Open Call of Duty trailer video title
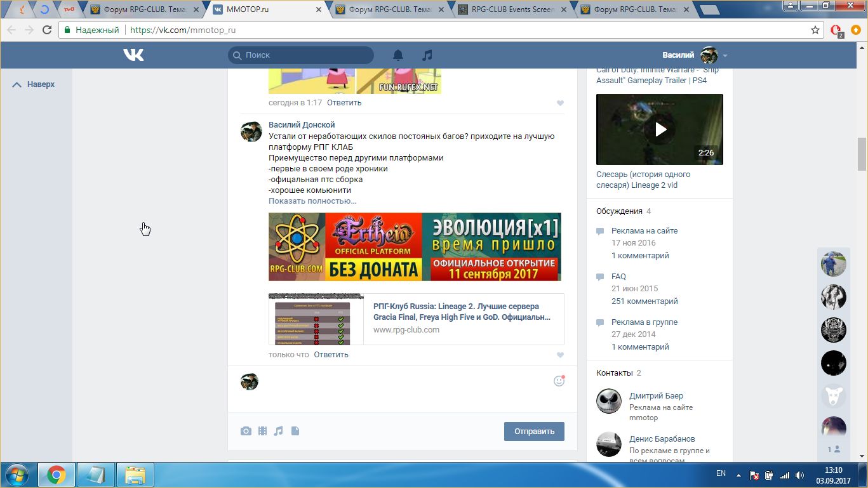This screenshot has width=868, height=488. point(658,75)
